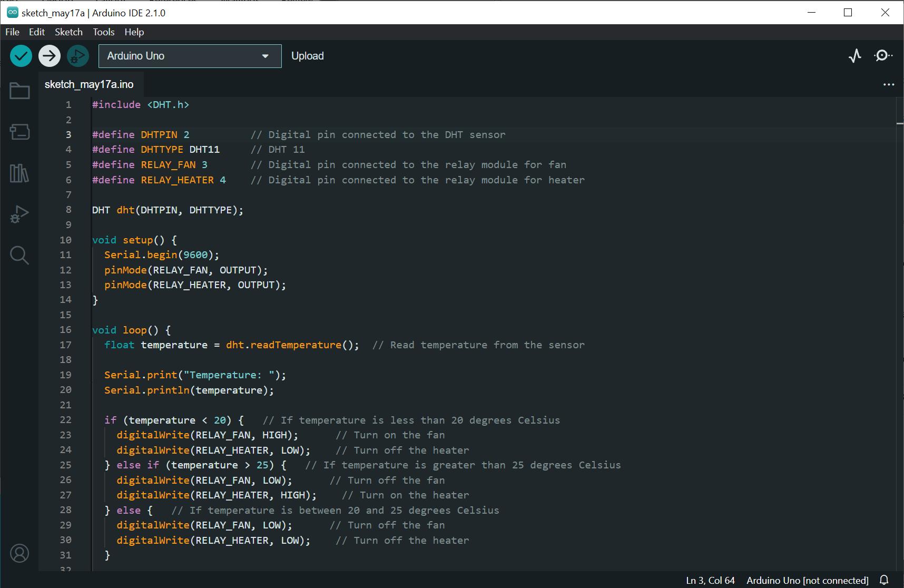Open the Library Manager sidebar panel
Viewport: 904px width, 588px height.
tap(19, 173)
